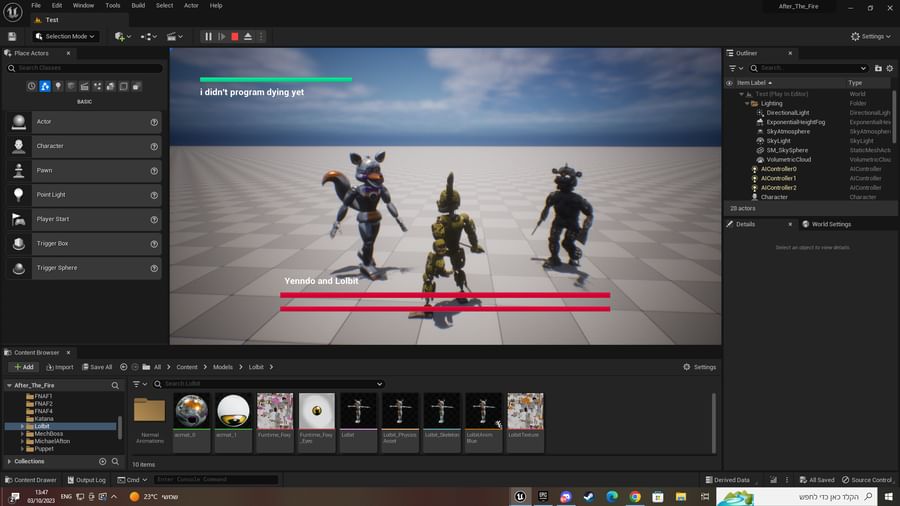Screen dimensions: 900x506
Task: Select DirectionalLight in the Outliner
Action: pos(788,113)
